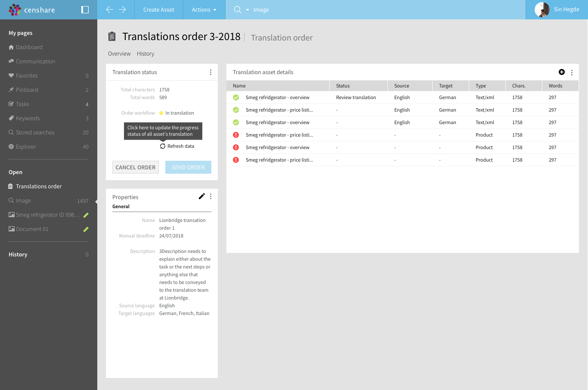Viewport: 588px width, 390px height.
Task: Click red warning icon in fifth row
Action: click(x=236, y=148)
